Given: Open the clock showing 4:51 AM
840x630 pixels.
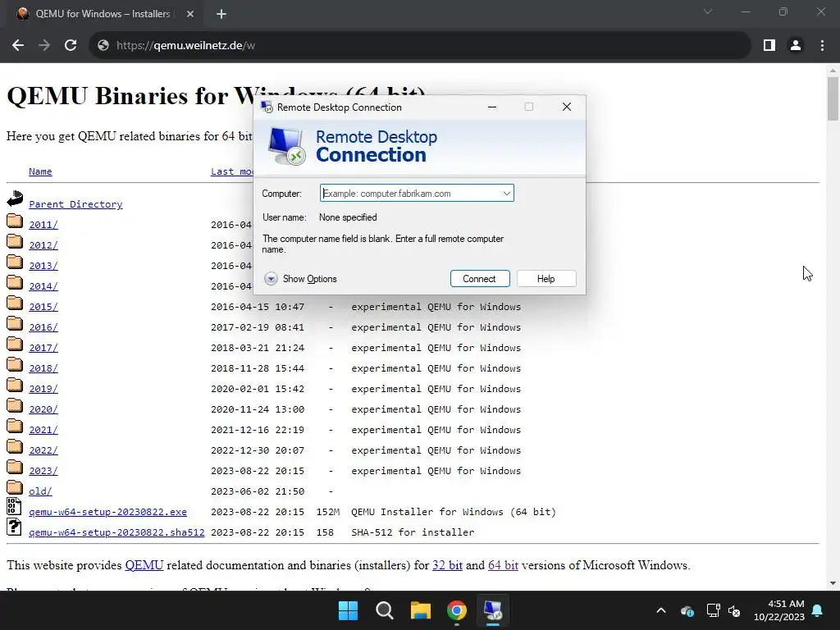Looking at the screenshot, I should coord(779,610).
